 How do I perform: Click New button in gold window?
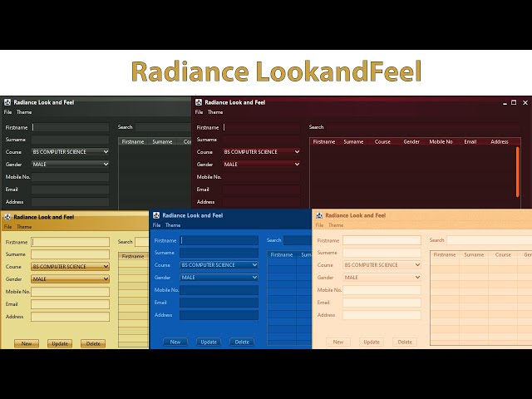(27, 343)
